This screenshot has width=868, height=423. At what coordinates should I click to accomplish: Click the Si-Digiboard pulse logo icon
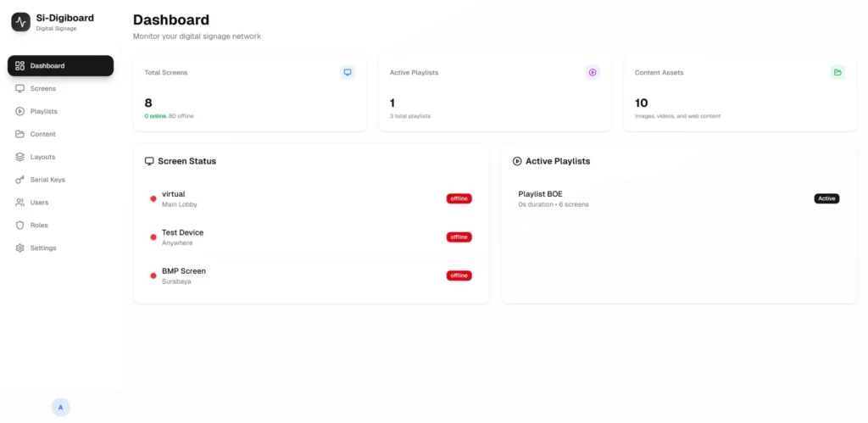[x=20, y=22]
